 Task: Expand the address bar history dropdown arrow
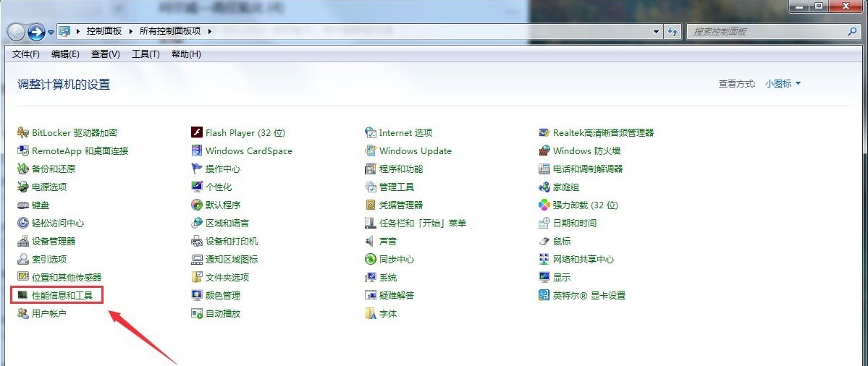tap(657, 32)
